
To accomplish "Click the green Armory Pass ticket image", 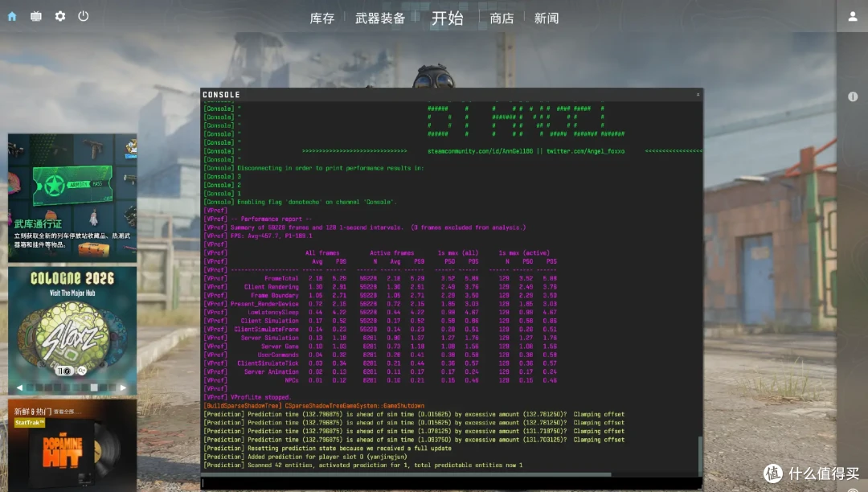I will (x=72, y=186).
